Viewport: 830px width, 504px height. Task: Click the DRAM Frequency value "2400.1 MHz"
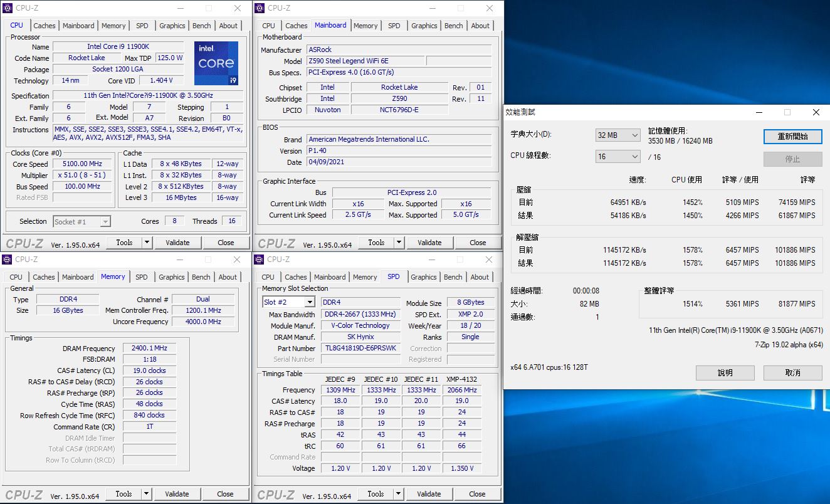(x=149, y=349)
